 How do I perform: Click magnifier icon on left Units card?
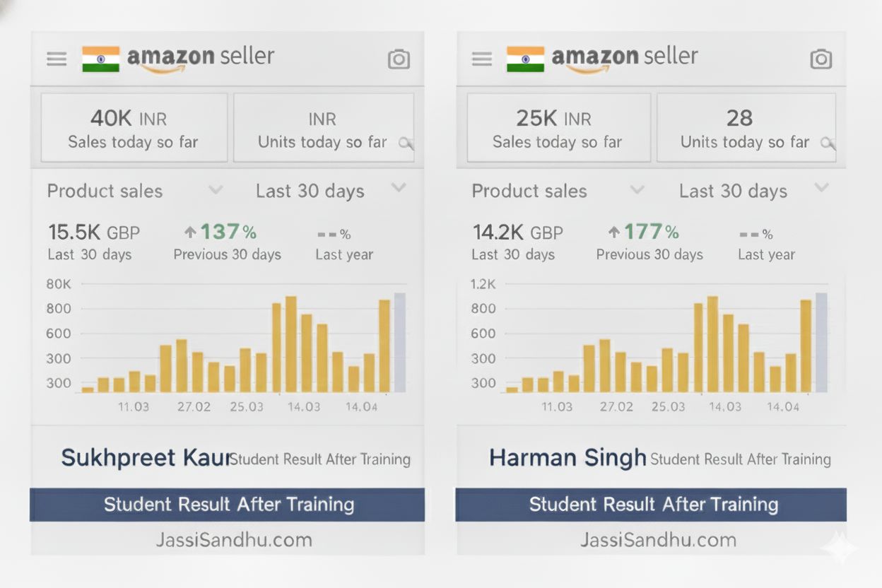tap(406, 143)
